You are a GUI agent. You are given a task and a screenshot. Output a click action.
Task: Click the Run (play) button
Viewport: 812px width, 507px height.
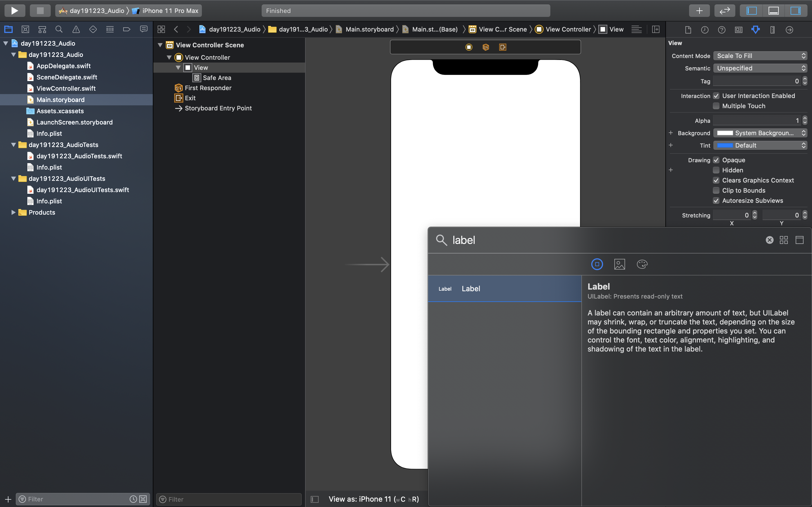point(14,11)
